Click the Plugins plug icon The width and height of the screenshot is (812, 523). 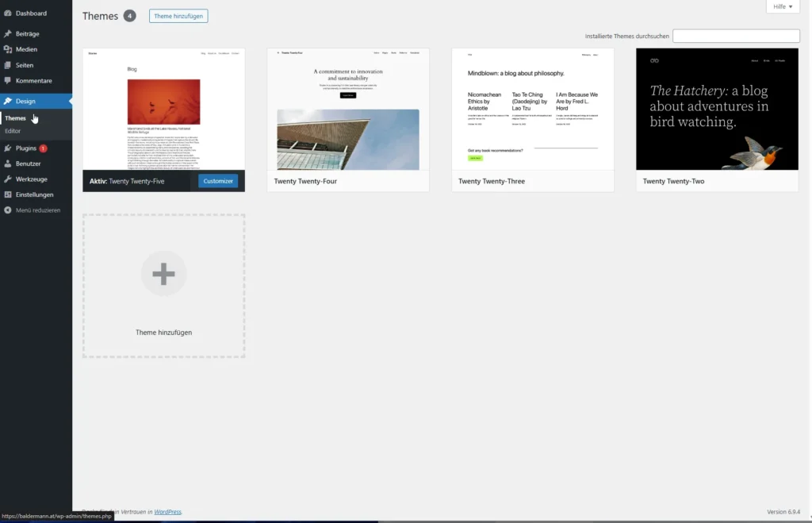tap(8, 148)
